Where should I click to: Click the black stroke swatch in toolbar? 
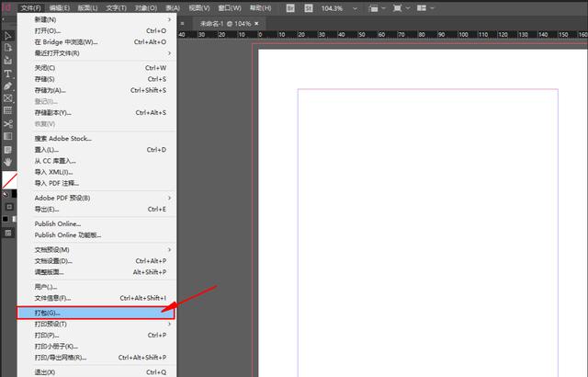(x=14, y=194)
